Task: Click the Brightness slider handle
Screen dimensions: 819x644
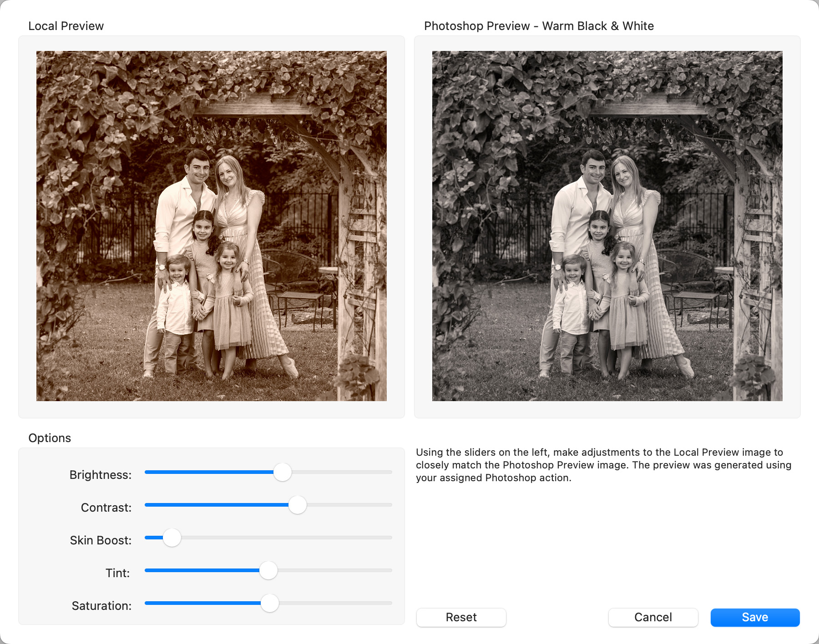Action: [283, 472]
